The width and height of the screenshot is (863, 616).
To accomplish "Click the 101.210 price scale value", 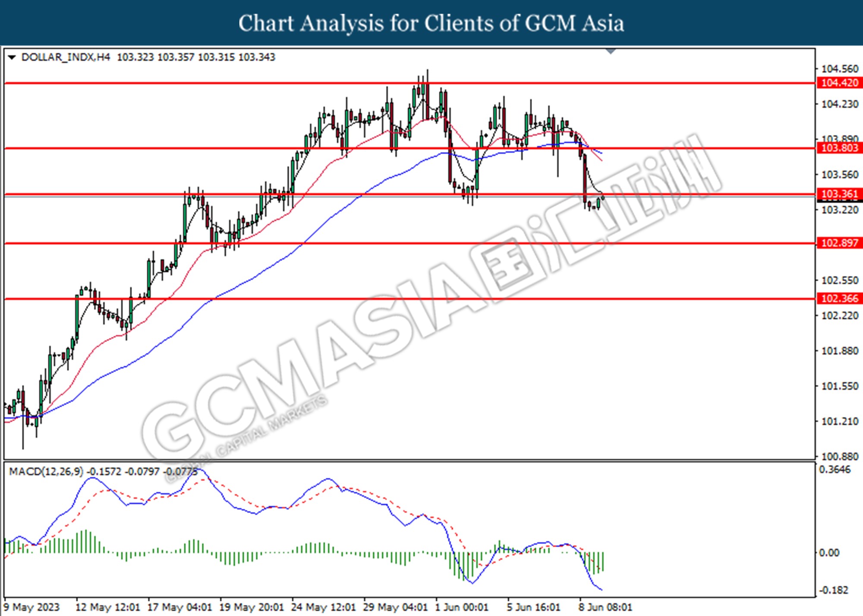I will (840, 421).
